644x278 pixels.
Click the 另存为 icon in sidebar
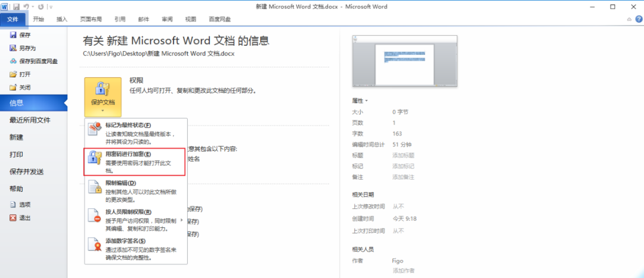[13, 48]
